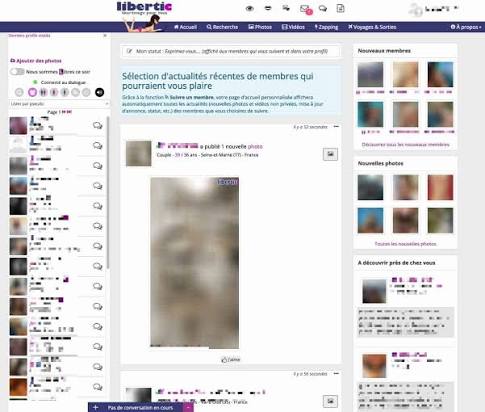The image size is (485, 412).
Task: Select the last grey circular filter icon before speaker
Action: tap(86, 92)
